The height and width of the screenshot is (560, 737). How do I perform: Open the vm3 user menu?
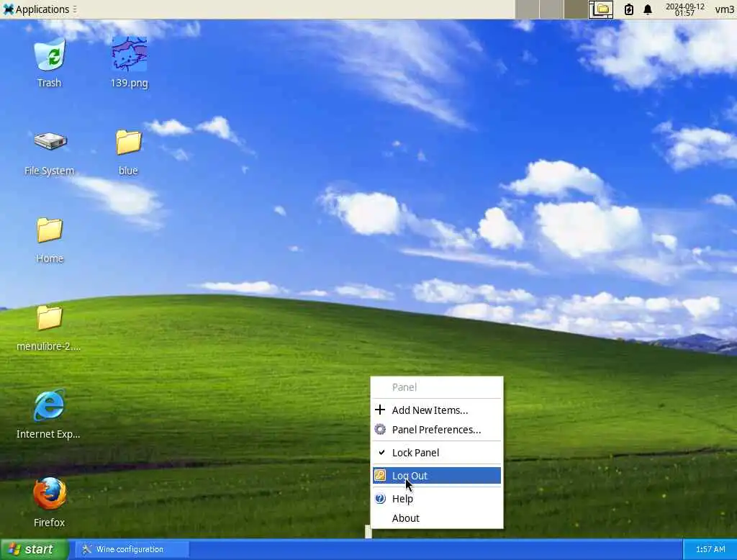724,9
